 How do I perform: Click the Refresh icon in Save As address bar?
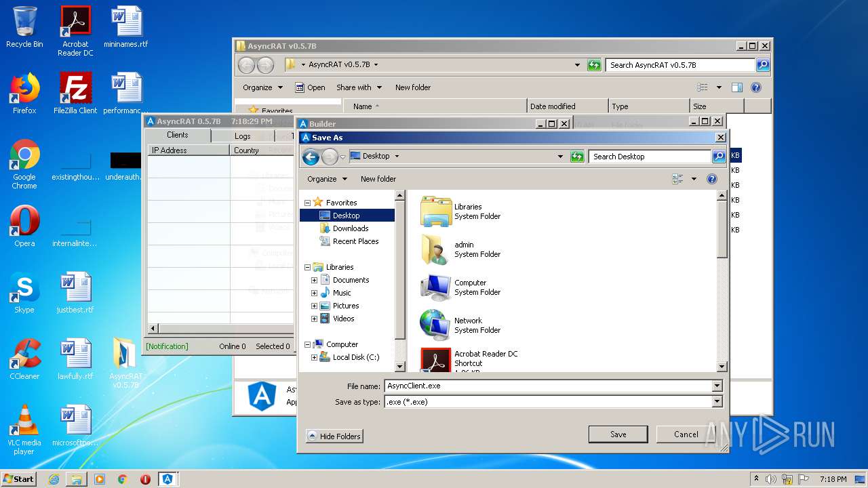(577, 157)
